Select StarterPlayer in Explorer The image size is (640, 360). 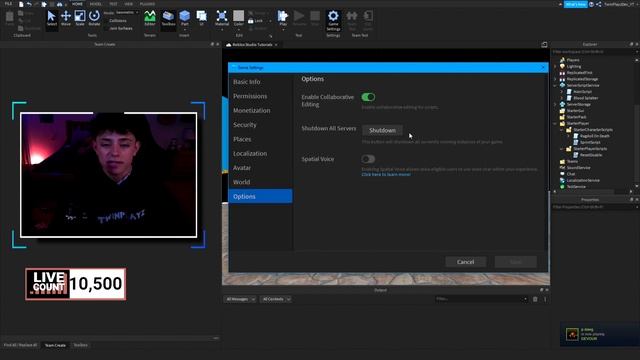pyautogui.click(x=574, y=123)
